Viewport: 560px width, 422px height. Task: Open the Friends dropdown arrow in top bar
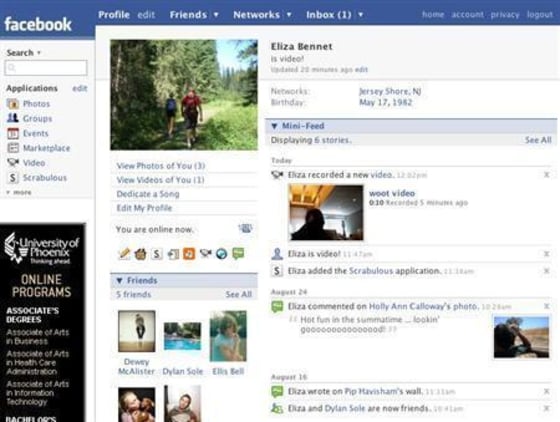[216, 15]
